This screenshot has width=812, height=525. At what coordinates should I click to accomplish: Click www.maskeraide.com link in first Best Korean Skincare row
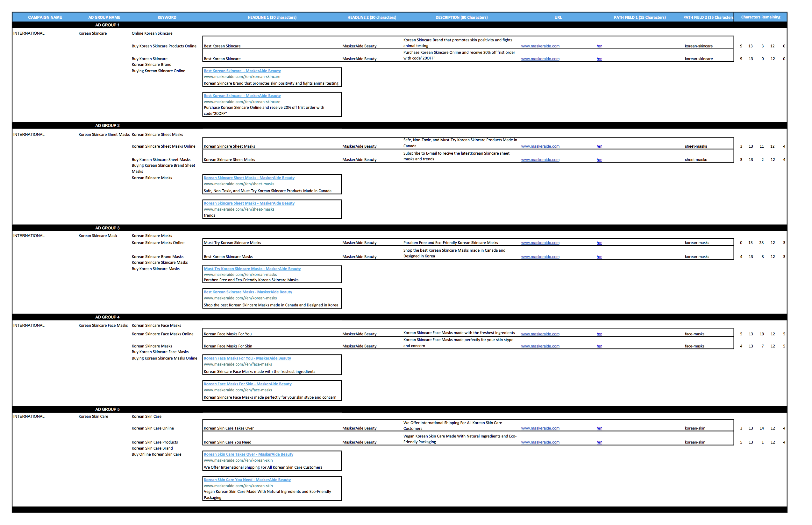pyautogui.click(x=540, y=46)
